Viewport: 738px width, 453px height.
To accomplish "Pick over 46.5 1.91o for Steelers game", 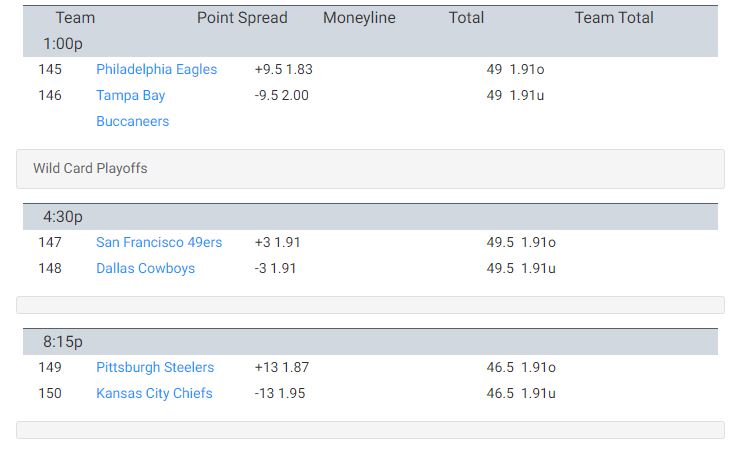I will pos(521,367).
